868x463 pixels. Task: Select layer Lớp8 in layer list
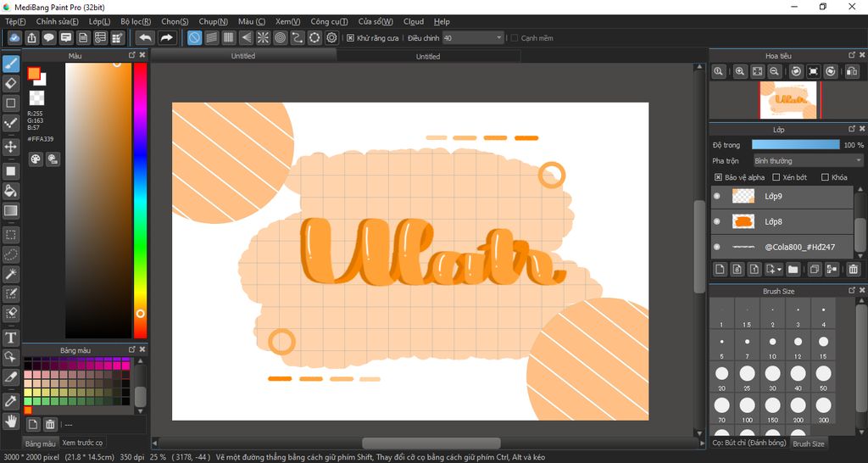pos(782,221)
